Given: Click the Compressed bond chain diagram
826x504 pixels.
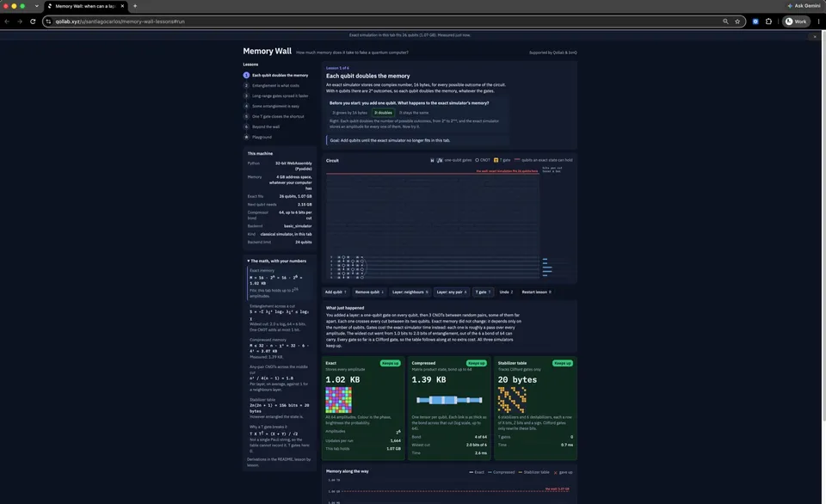Looking at the screenshot, I should click(x=449, y=400).
